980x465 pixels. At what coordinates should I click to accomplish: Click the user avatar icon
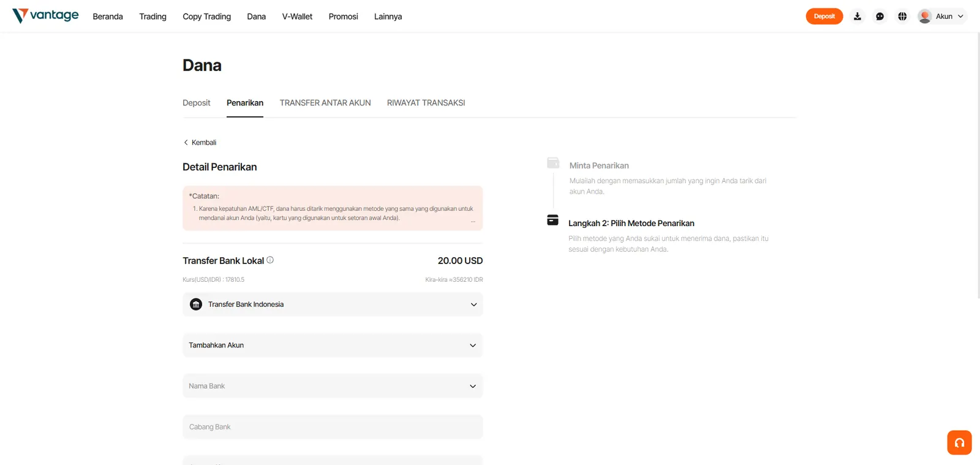[x=925, y=17]
